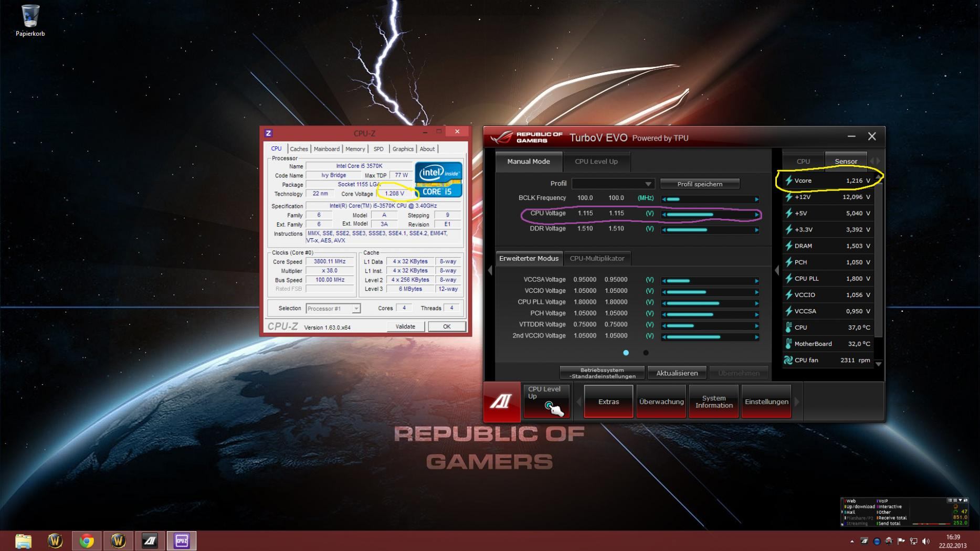
Task: Click the Aktualisieren button
Action: 677,373
